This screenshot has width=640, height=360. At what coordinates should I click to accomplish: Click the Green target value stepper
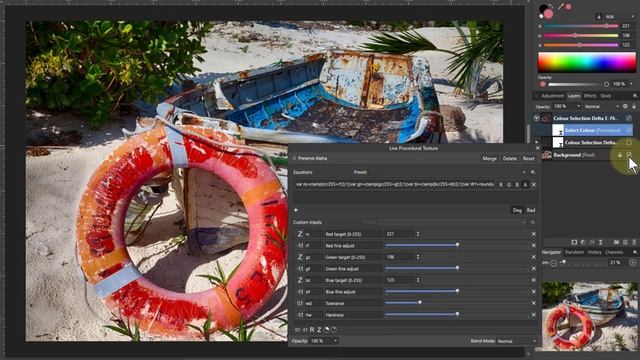(x=417, y=257)
